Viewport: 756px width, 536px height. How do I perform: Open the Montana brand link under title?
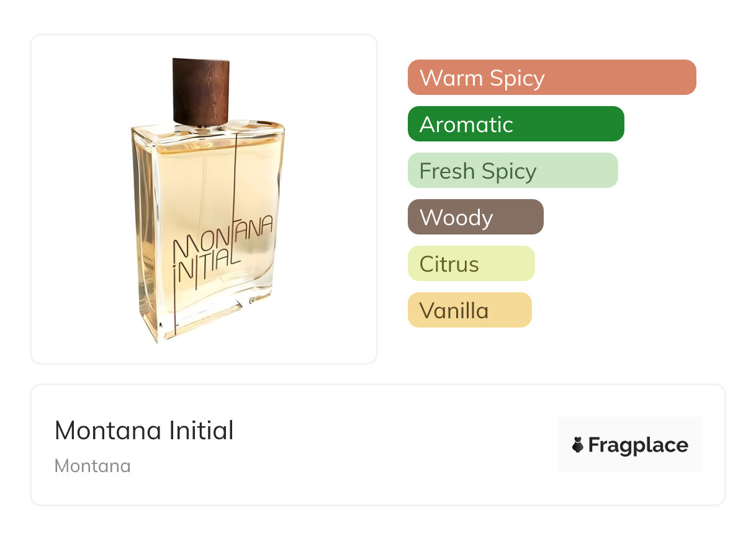tap(92, 466)
